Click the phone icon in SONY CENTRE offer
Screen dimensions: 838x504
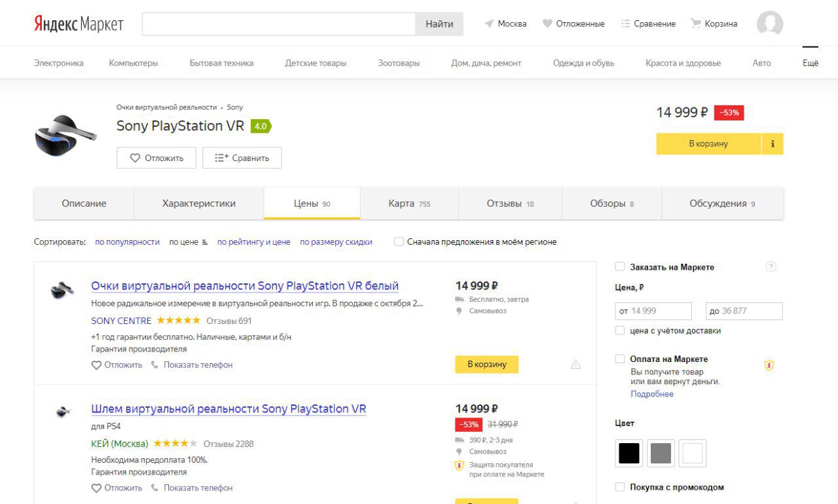(155, 365)
